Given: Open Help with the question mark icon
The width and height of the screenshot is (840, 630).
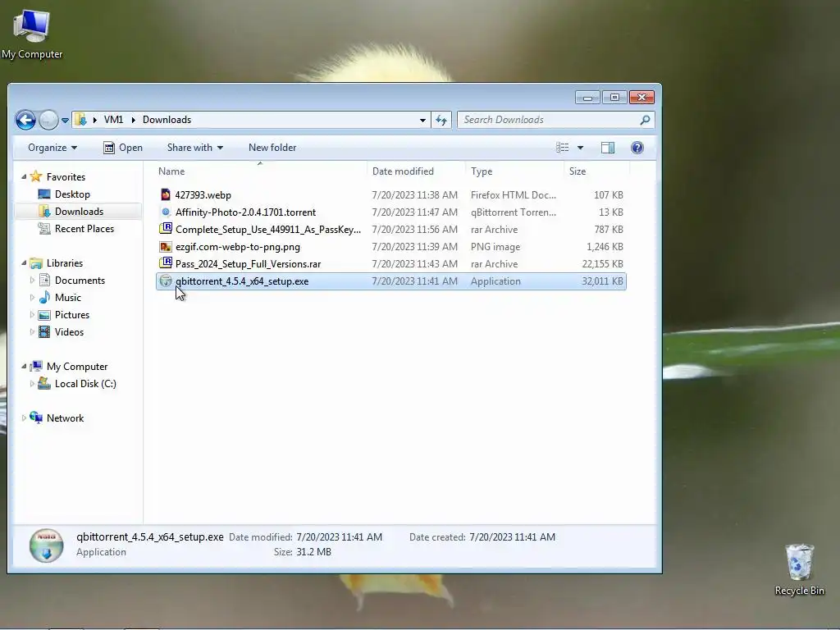Looking at the screenshot, I should click(637, 148).
